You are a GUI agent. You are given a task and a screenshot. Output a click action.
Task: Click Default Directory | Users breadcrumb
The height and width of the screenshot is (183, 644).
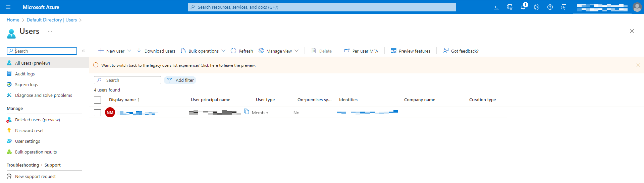[x=52, y=20]
